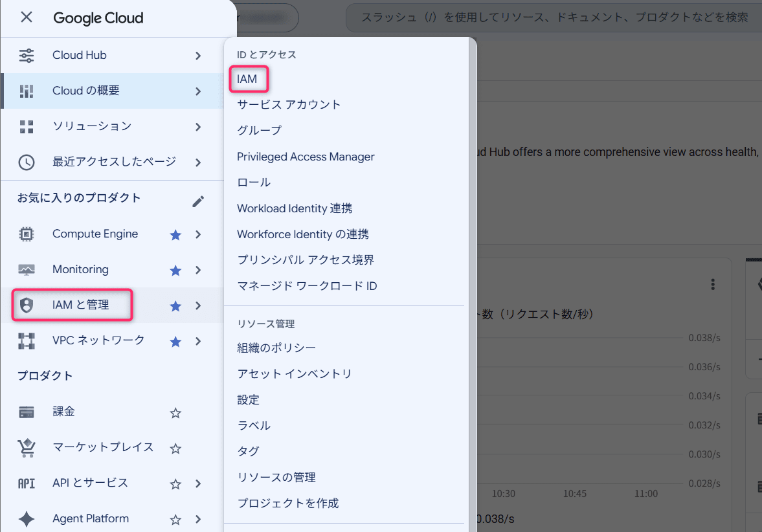The image size is (762, 532).
Task: Select サービス アカウント menu entry
Action: pyautogui.click(x=289, y=104)
